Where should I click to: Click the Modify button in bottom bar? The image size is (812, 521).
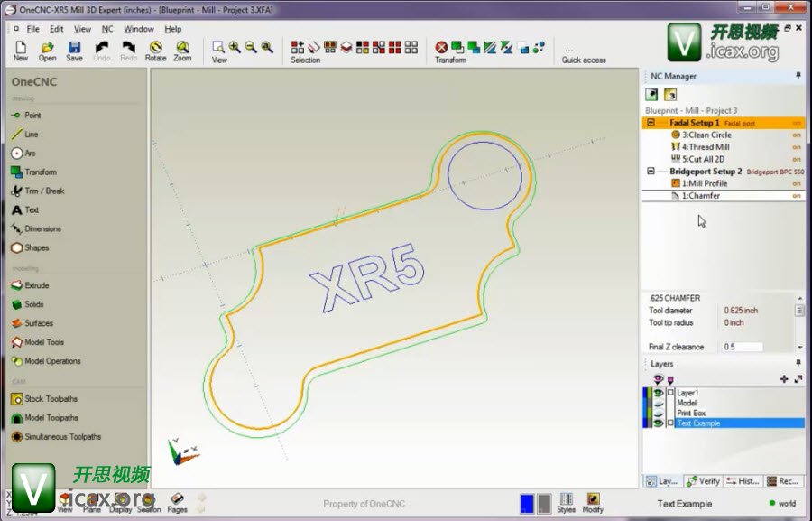click(593, 503)
